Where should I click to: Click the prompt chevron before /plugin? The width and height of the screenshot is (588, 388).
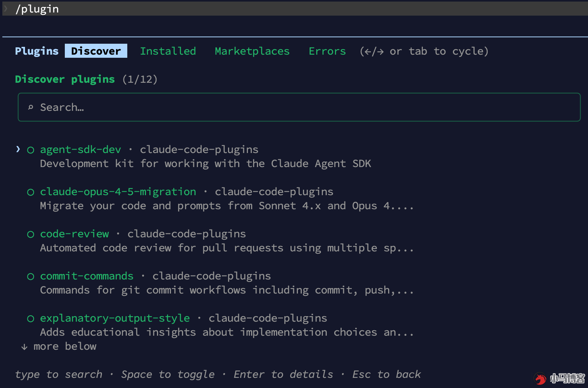coord(6,9)
